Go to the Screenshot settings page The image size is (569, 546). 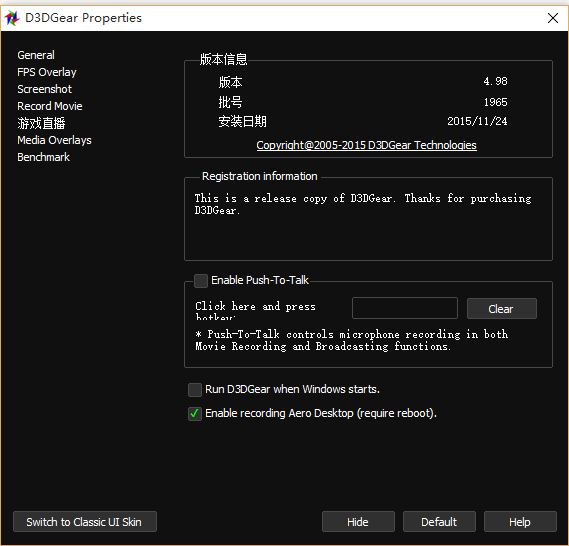44,89
